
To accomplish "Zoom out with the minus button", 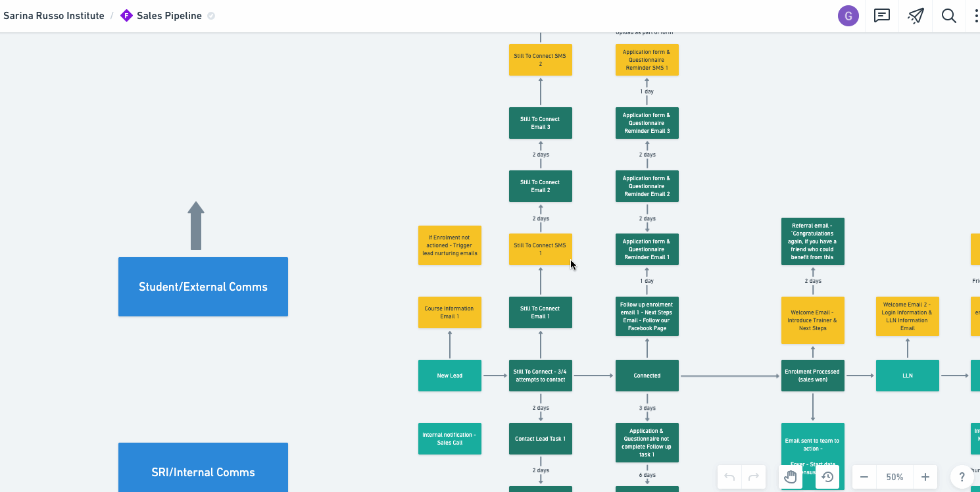I will (x=864, y=477).
